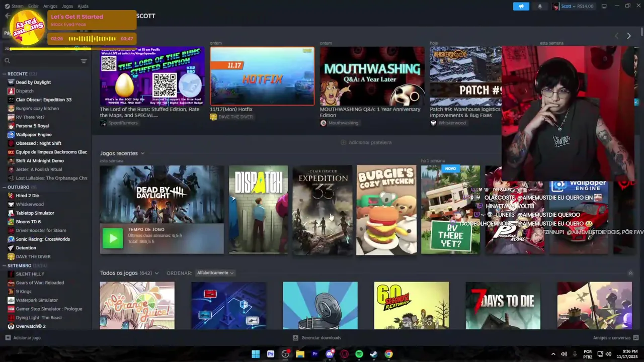Select 9 Kings in sidebar
The width and height of the screenshot is (644, 362).
tap(24, 292)
